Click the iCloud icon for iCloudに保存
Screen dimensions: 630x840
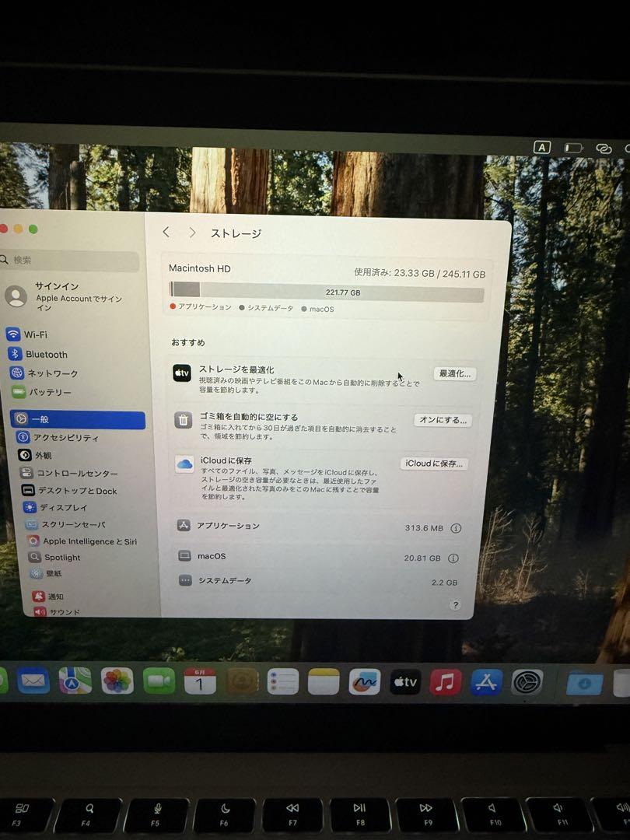[185, 464]
